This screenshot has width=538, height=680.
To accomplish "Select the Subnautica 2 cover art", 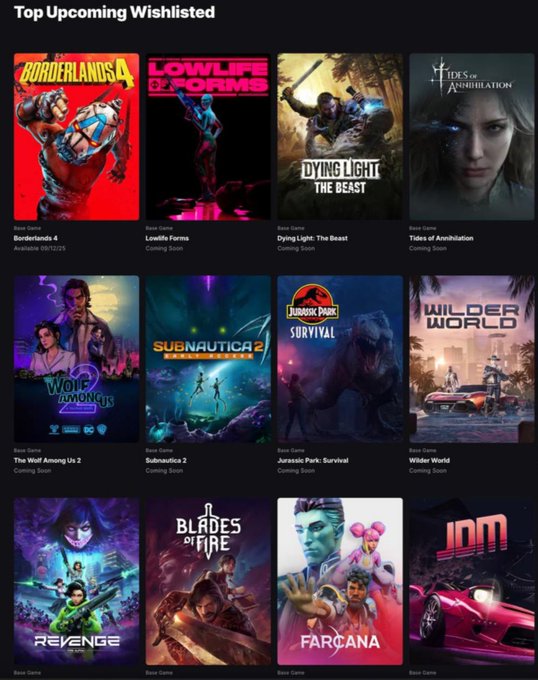I will [x=208, y=359].
